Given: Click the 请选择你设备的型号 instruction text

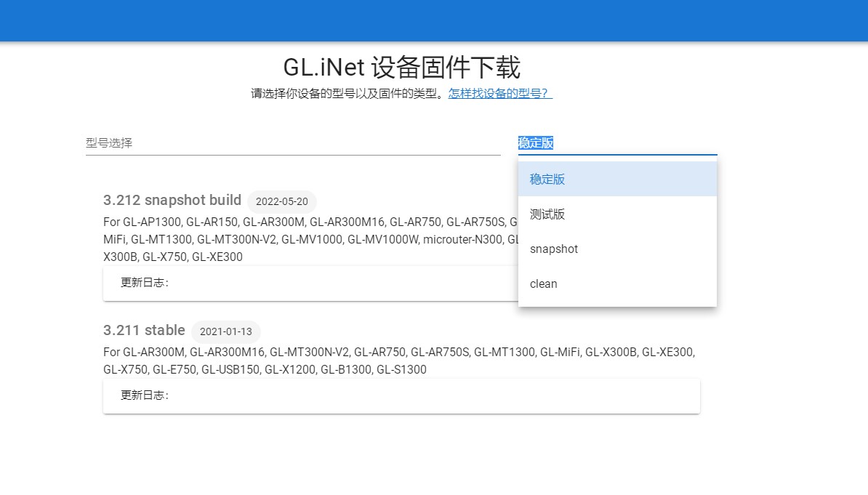Looking at the screenshot, I should pyautogui.click(x=347, y=94).
